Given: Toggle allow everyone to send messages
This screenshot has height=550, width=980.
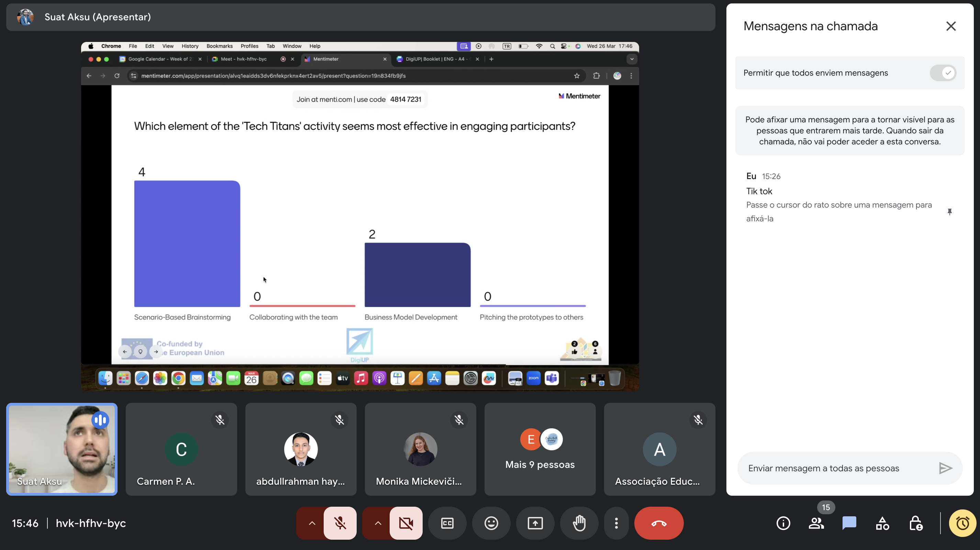Looking at the screenshot, I should [943, 73].
